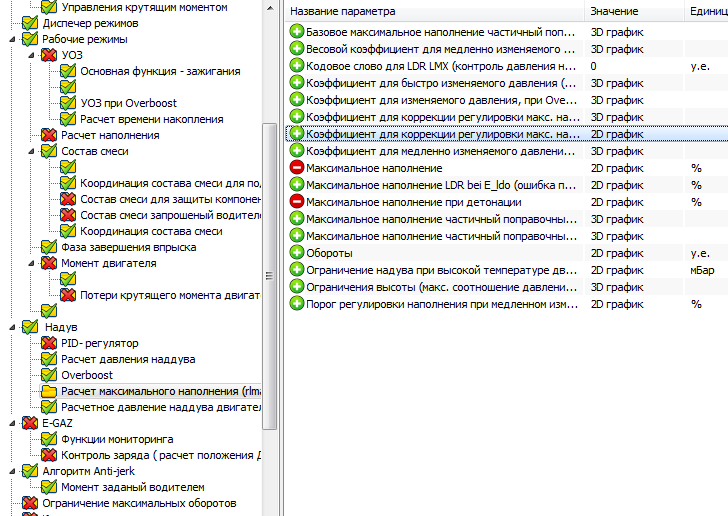This screenshot has width=728, height=516.
Task: Select Расчет давления наддува in the tree
Action: (x=128, y=359)
